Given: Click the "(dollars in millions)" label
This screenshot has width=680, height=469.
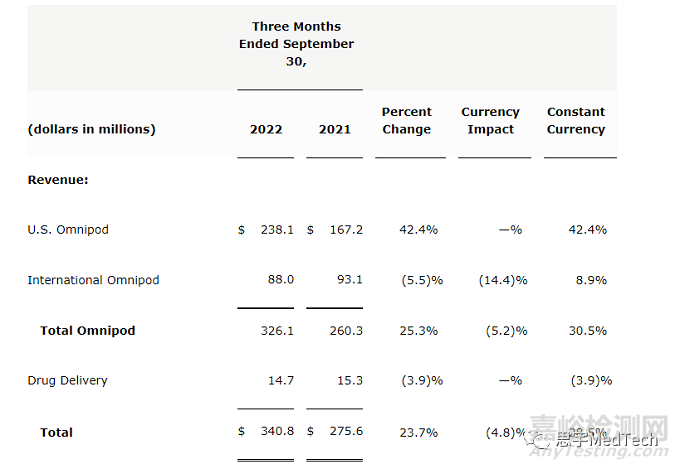Looking at the screenshot, I should [x=91, y=129].
